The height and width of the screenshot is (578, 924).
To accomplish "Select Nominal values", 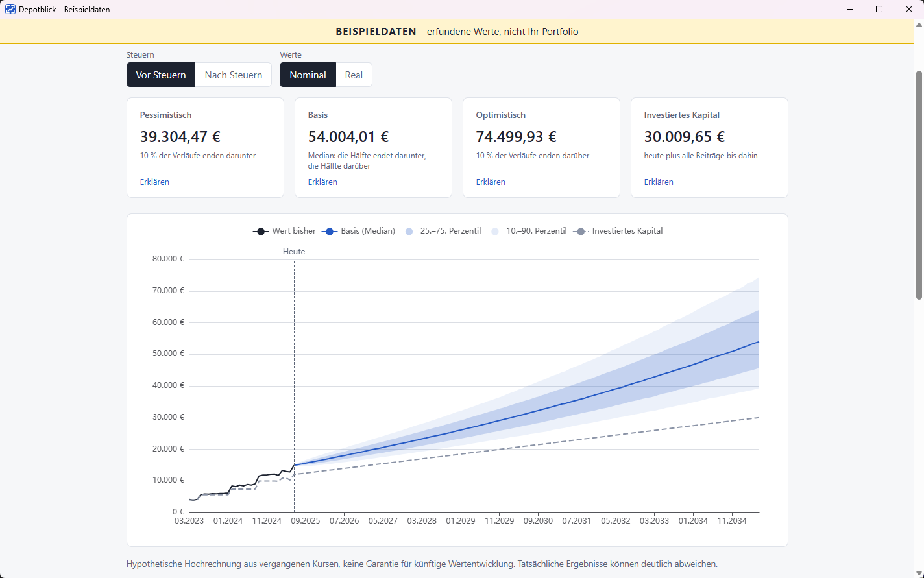I will [308, 75].
